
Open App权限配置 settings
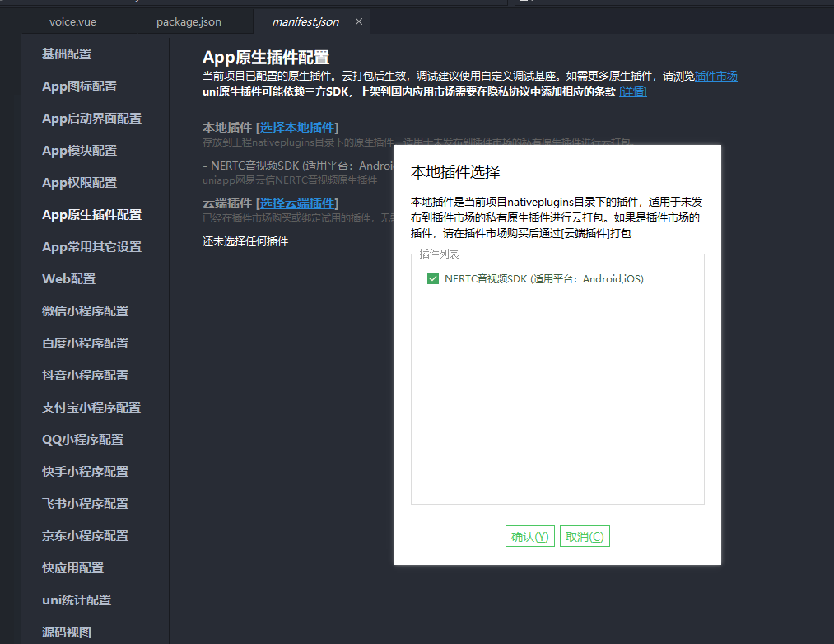pos(79,183)
